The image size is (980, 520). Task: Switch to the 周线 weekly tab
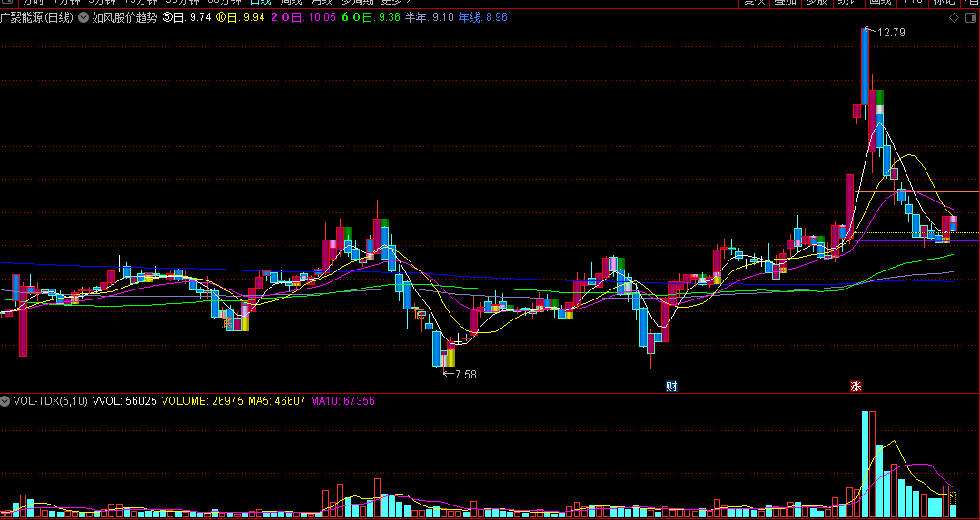click(x=291, y=3)
